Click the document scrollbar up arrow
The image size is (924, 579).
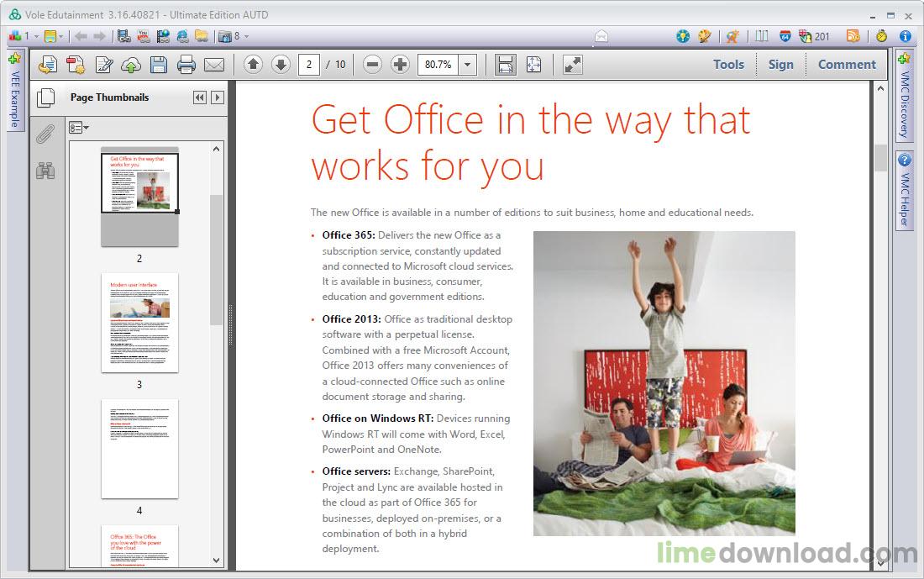(x=880, y=88)
